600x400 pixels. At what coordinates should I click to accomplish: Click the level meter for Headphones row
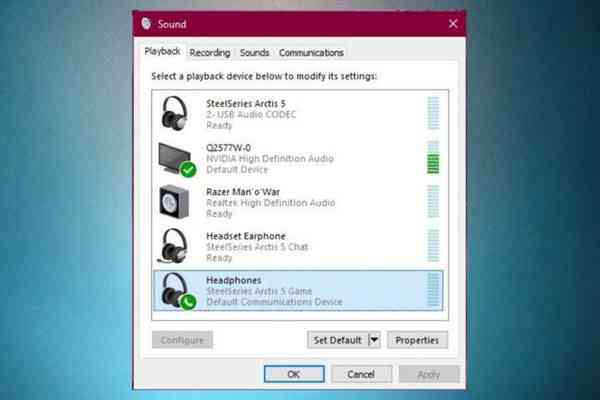(433, 290)
